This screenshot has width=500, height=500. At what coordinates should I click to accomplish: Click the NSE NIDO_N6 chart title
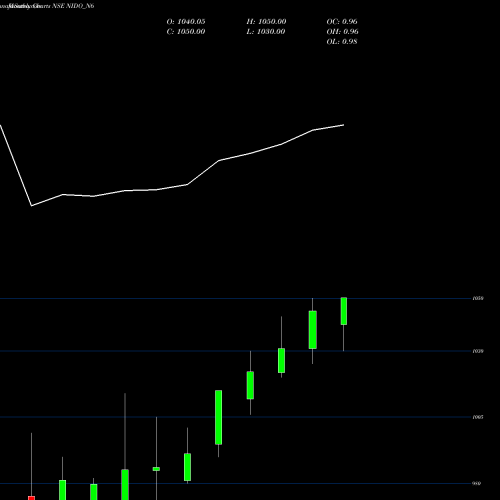73,6
